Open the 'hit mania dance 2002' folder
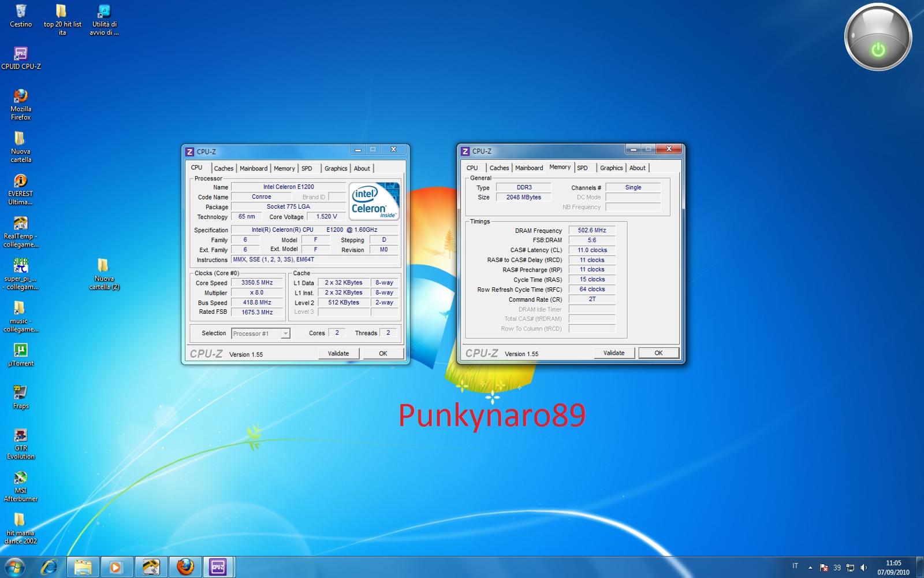The height and width of the screenshot is (578, 924). (21, 528)
